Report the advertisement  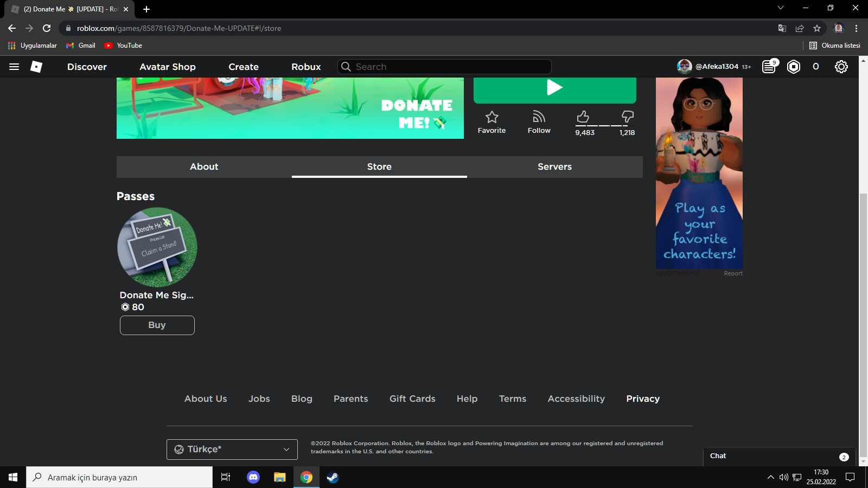pyautogui.click(x=733, y=273)
